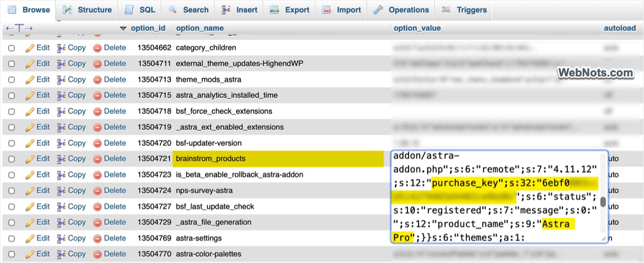
Task: Click the Delete link for bsf_last_update_check
Action: tap(115, 206)
